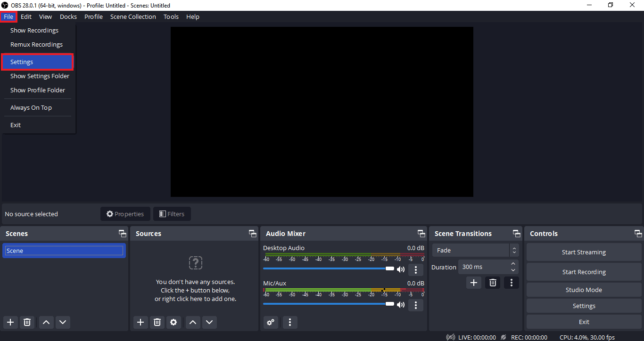The image size is (644, 341).
Task: Pop out the Controls dock
Action: point(638,234)
